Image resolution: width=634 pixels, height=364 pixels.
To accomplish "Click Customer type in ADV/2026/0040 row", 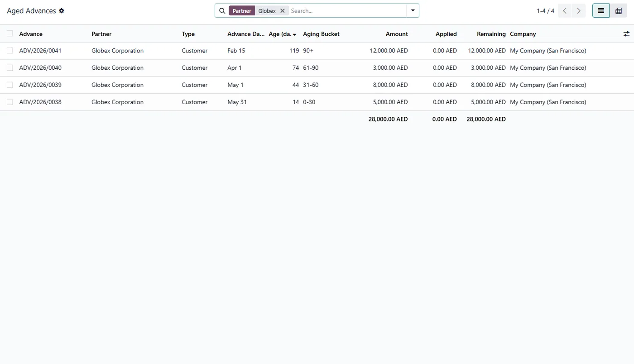I will coord(195,68).
